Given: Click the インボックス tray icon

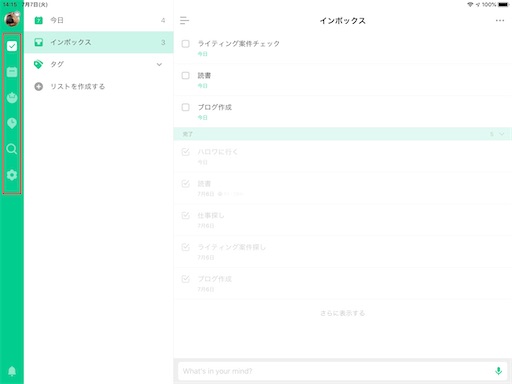Looking at the screenshot, I should tap(39, 42).
